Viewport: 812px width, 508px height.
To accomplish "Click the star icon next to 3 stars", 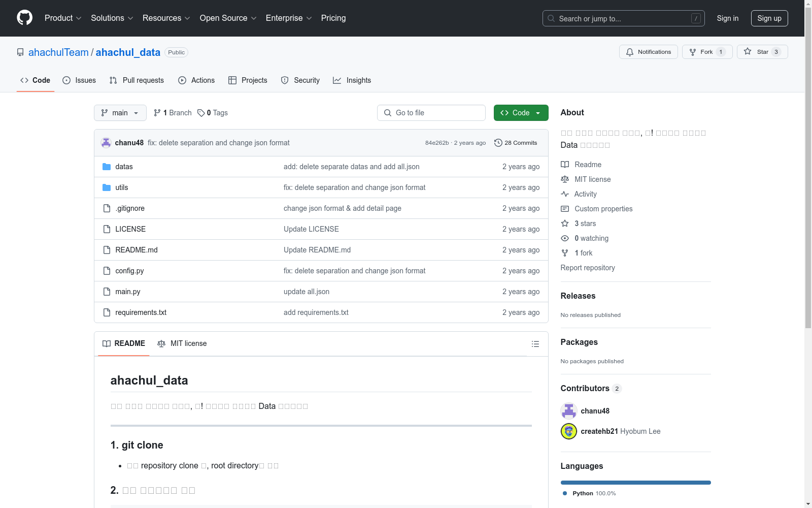I will [565, 224].
